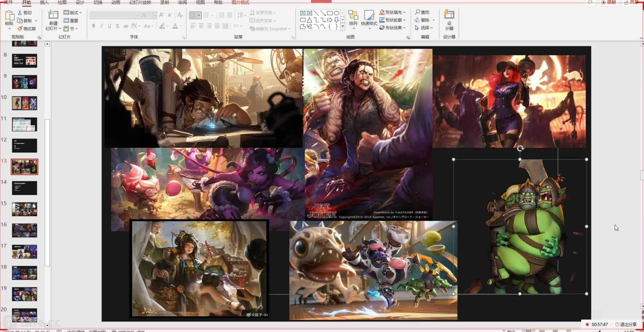Click Copy (复制) icon
The height and width of the screenshot is (332, 644).
point(20,21)
